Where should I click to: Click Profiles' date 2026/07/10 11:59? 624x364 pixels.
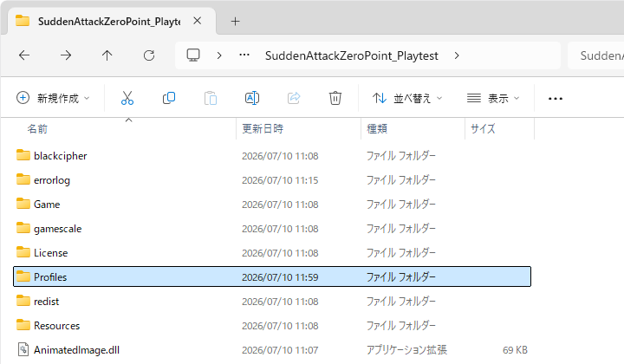pos(280,277)
